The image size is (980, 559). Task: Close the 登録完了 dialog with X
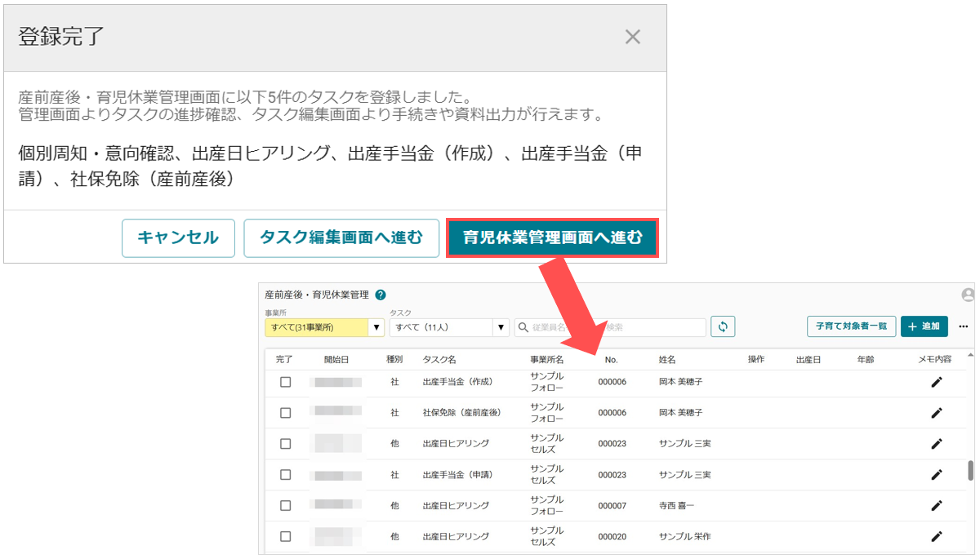point(632,37)
